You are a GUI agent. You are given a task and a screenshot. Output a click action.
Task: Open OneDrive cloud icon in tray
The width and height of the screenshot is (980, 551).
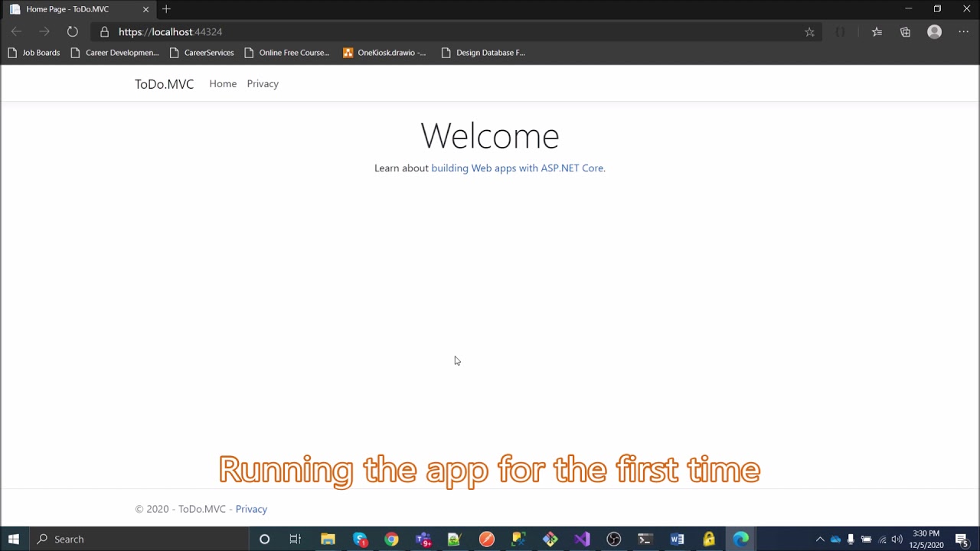point(835,540)
